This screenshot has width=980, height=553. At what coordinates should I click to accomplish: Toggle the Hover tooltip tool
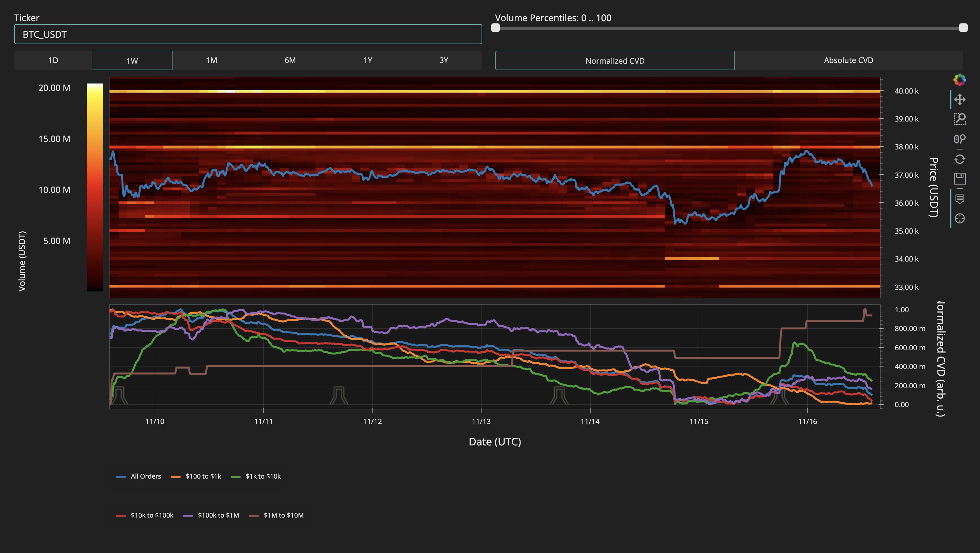[x=960, y=199]
